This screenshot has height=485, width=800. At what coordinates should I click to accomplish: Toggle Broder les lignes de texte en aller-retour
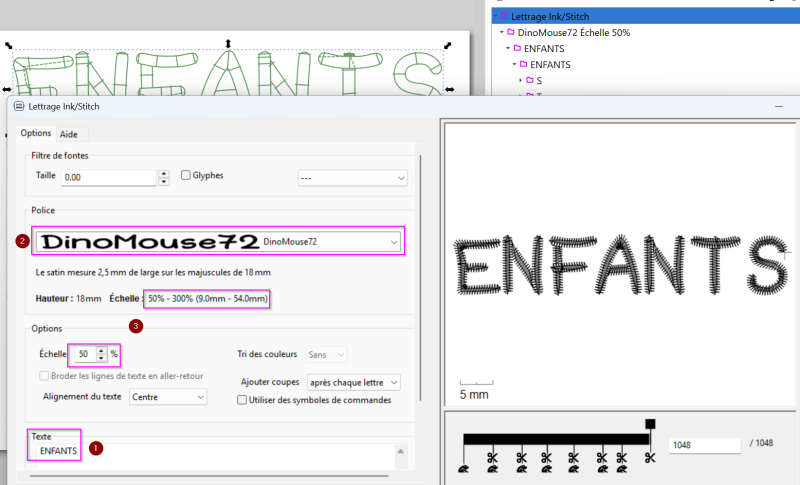[x=44, y=376]
